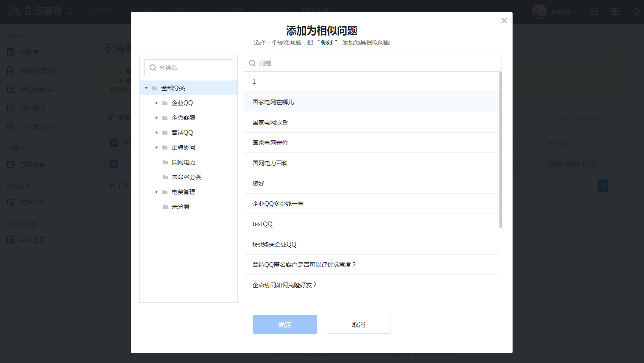Select 营销QQ匿名客户是否可以评价满意度？

(x=372, y=265)
